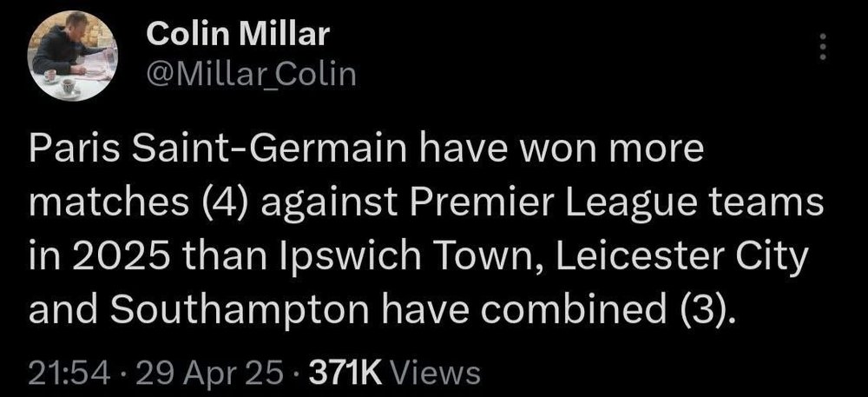The height and width of the screenshot is (397, 868).
Task: Click the Colin Millar display name
Action: (238, 35)
